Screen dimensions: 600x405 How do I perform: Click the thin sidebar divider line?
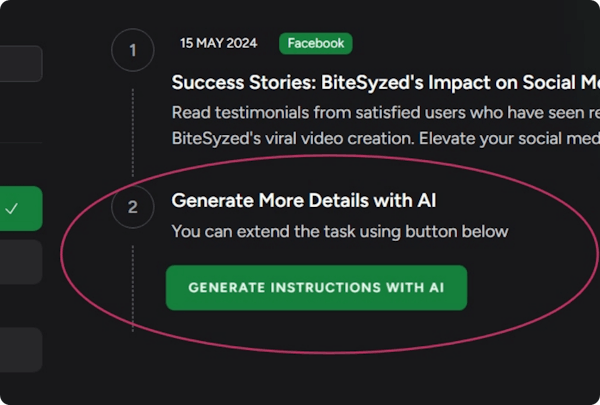coord(21,141)
